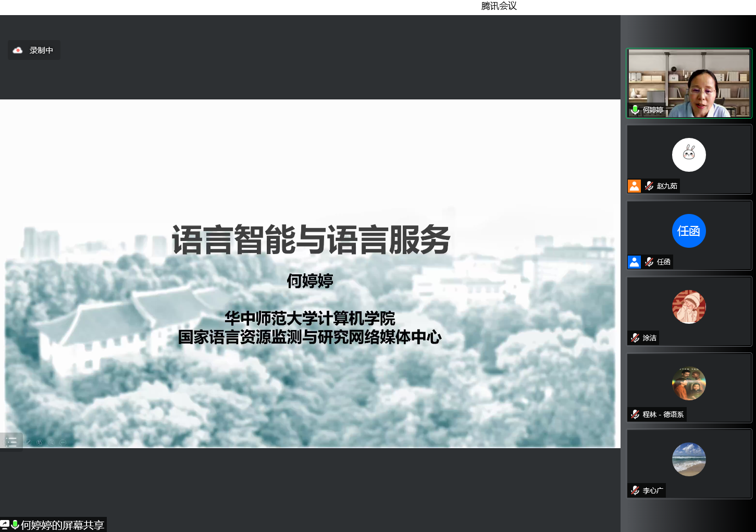Open the more options ellipsis on slide
The width and height of the screenshot is (756, 532).
[63, 442]
